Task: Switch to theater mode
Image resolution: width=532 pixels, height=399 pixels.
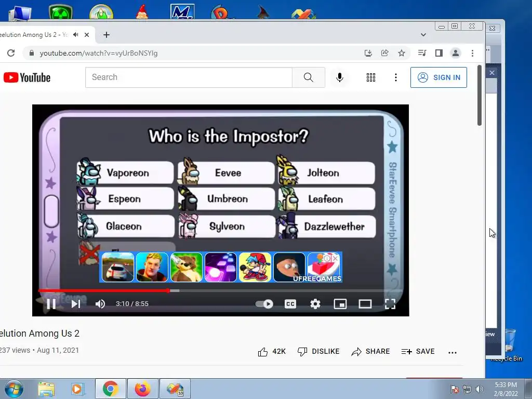Action: (365, 303)
